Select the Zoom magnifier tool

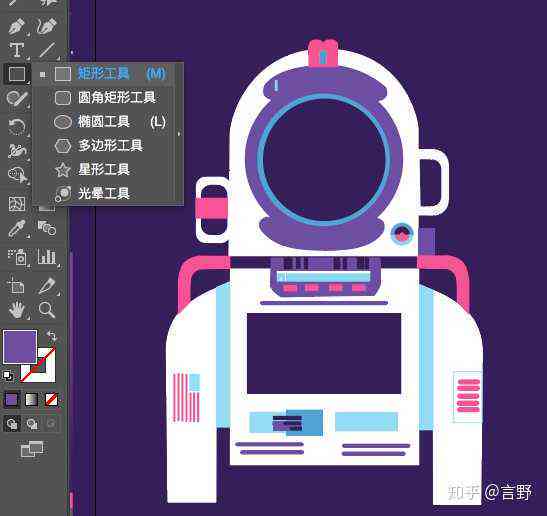[x=47, y=310]
